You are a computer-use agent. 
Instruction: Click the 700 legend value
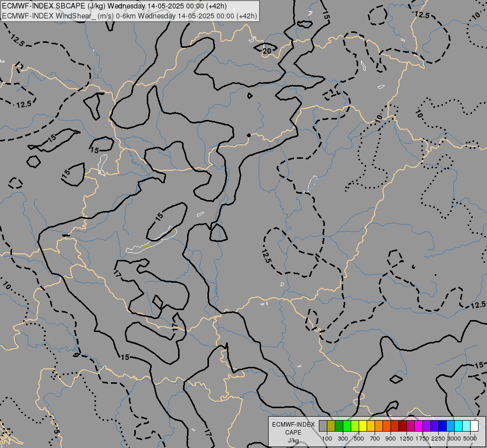(x=375, y=439)
